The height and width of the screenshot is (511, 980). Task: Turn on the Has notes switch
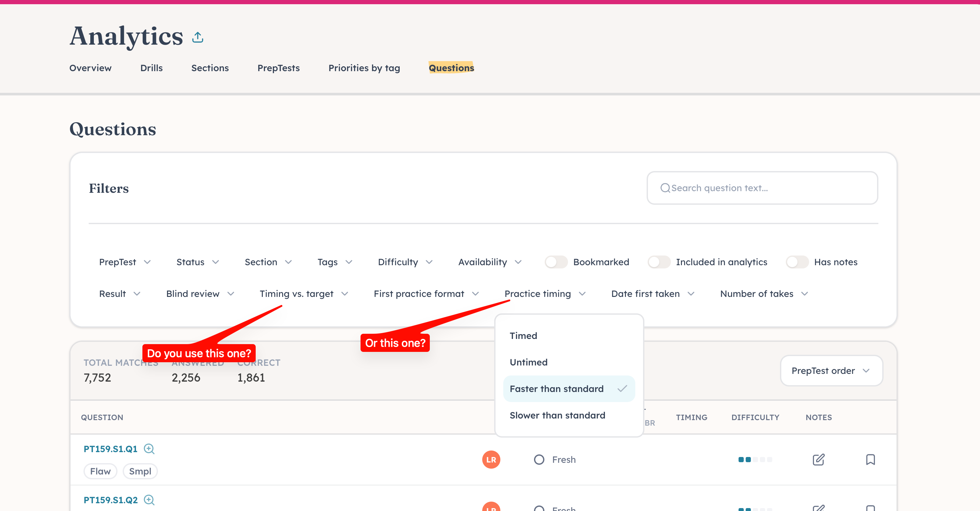tap(797, 262)
